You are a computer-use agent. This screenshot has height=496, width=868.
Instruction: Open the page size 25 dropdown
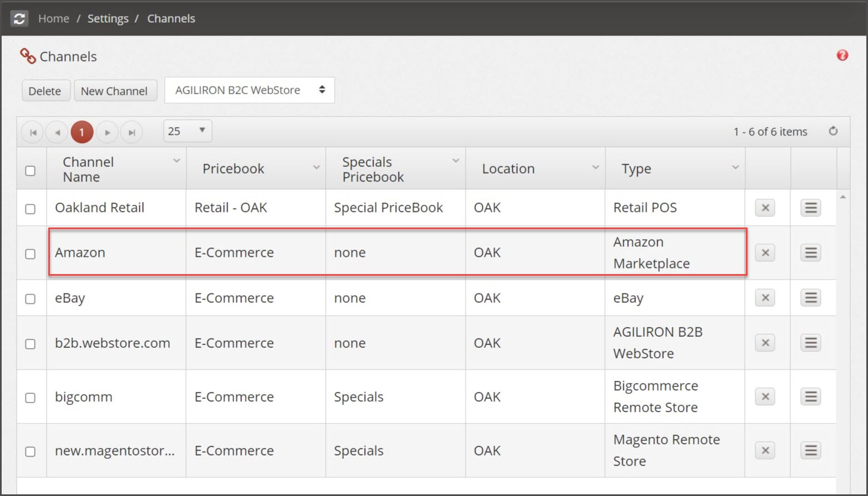(x=188, y=131)
